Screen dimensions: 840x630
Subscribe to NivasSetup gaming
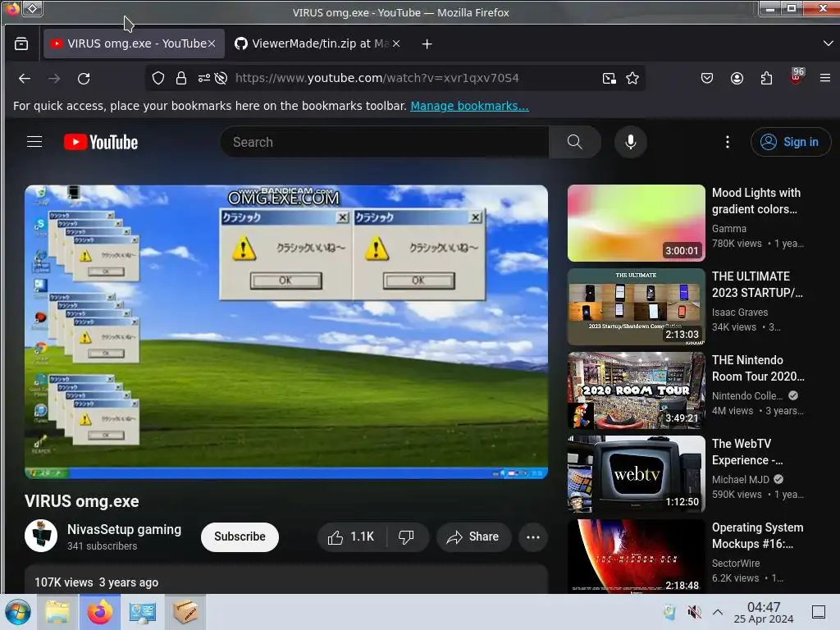(x=240, y=536)
